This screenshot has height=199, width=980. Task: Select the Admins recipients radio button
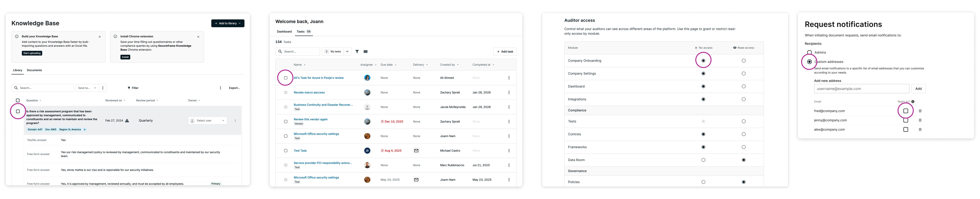tap(810, 52)
